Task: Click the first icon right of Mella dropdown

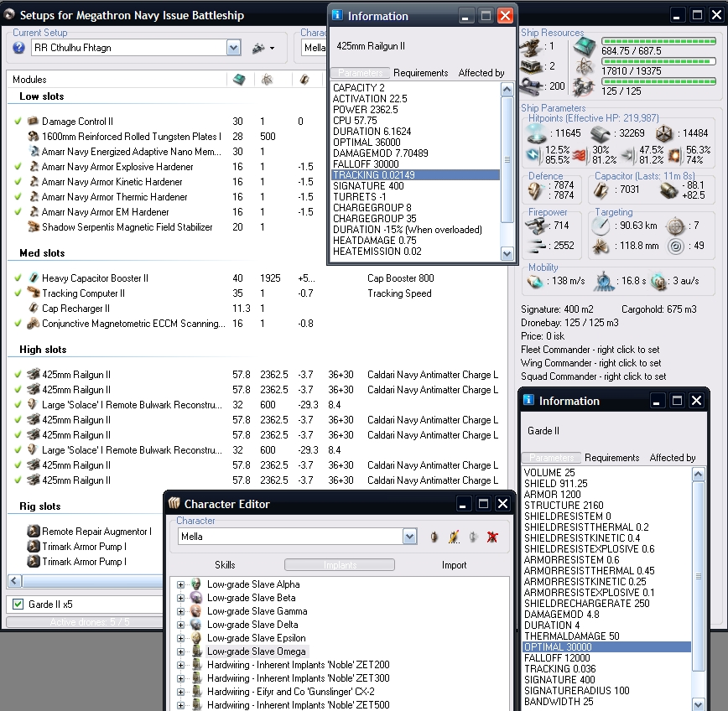Action: (434, 537)
